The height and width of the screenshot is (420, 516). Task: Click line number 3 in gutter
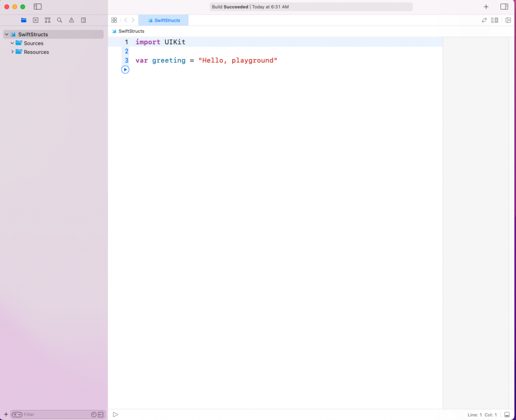126,60
